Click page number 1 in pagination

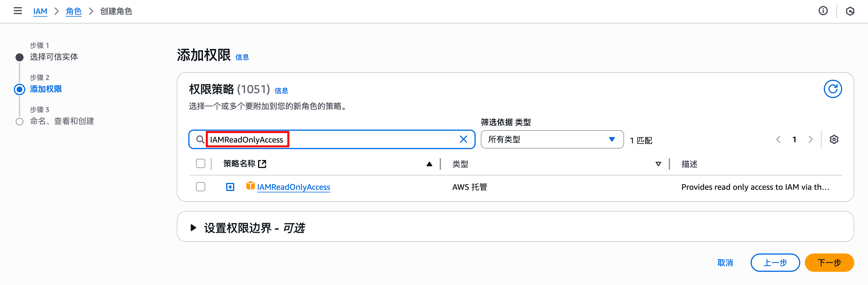click(794, 139)
